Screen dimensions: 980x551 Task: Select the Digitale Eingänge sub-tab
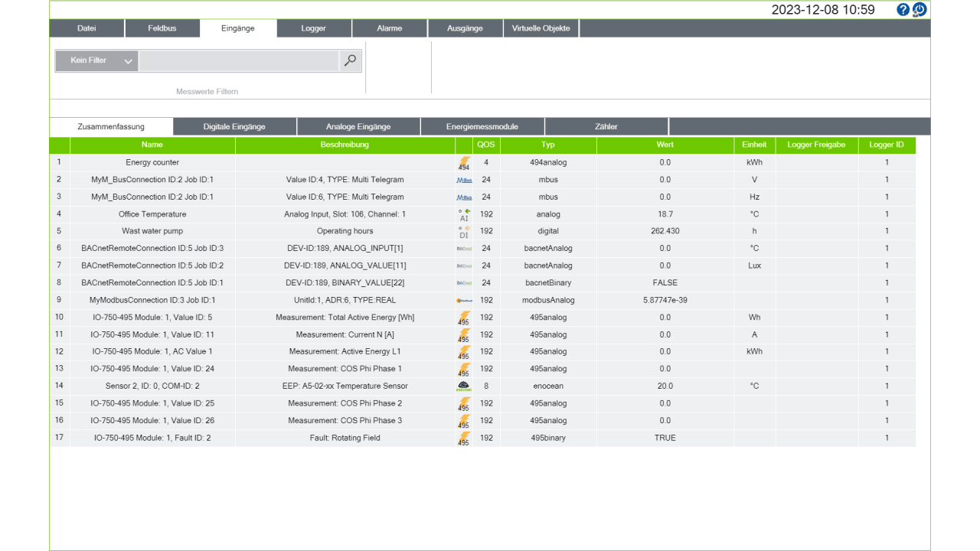234,126
